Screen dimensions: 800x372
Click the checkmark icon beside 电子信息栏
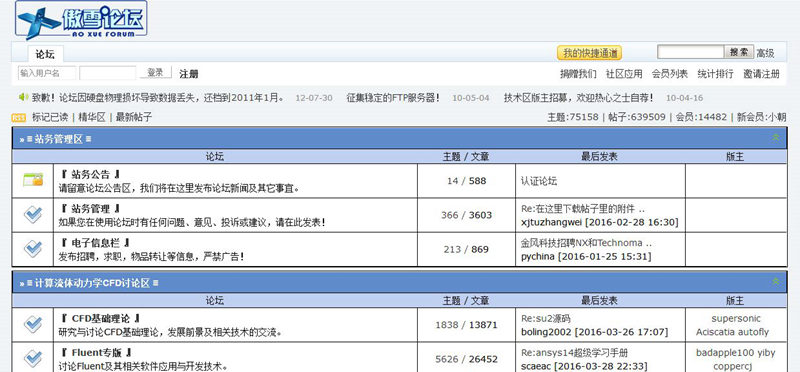[x=33, y=249]
